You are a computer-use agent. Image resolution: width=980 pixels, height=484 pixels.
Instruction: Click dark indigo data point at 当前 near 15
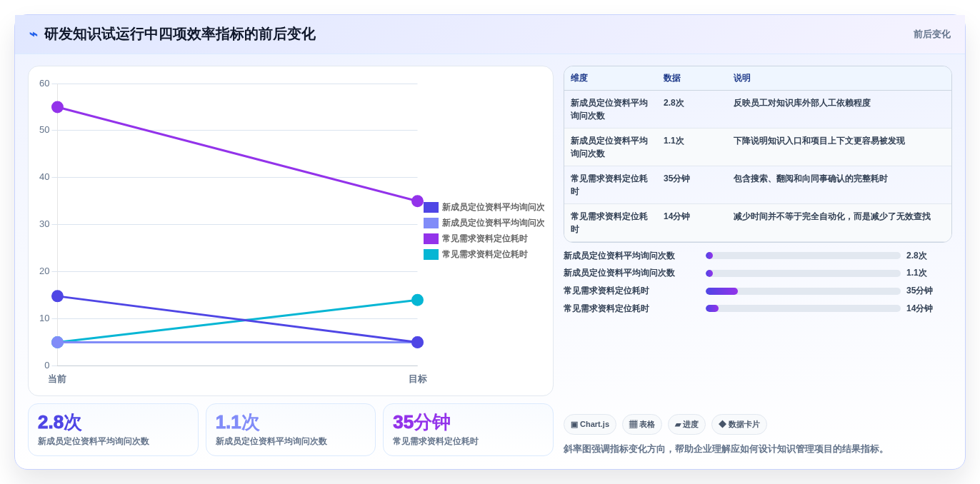(58, 296)
